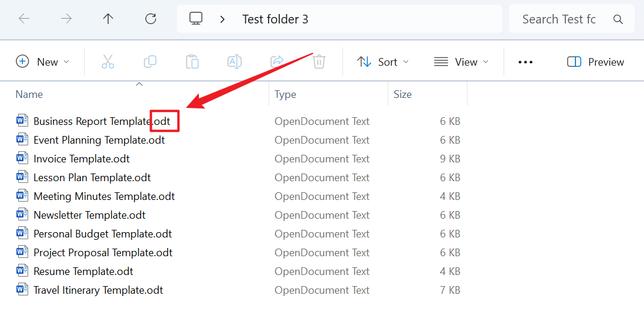Navigate back to previous folder
This screenshot has width=644, height=316.
click(x=24, y=19)
